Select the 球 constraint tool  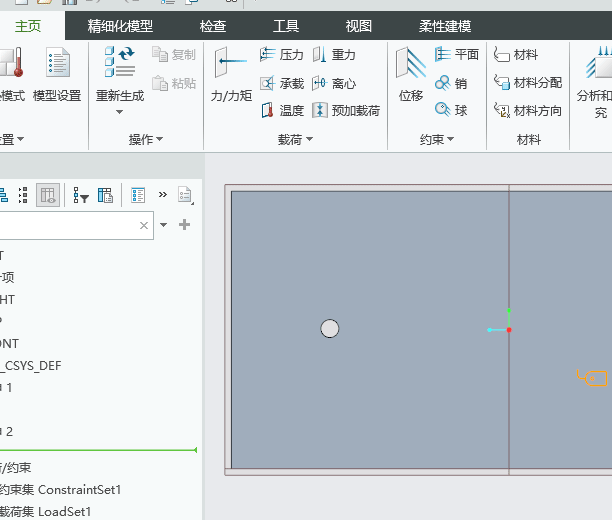pyautogui.click(x=451, y=110)
